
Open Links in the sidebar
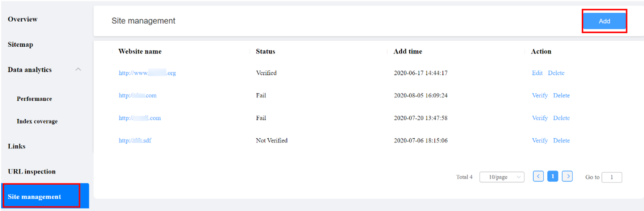coord(17,146)
